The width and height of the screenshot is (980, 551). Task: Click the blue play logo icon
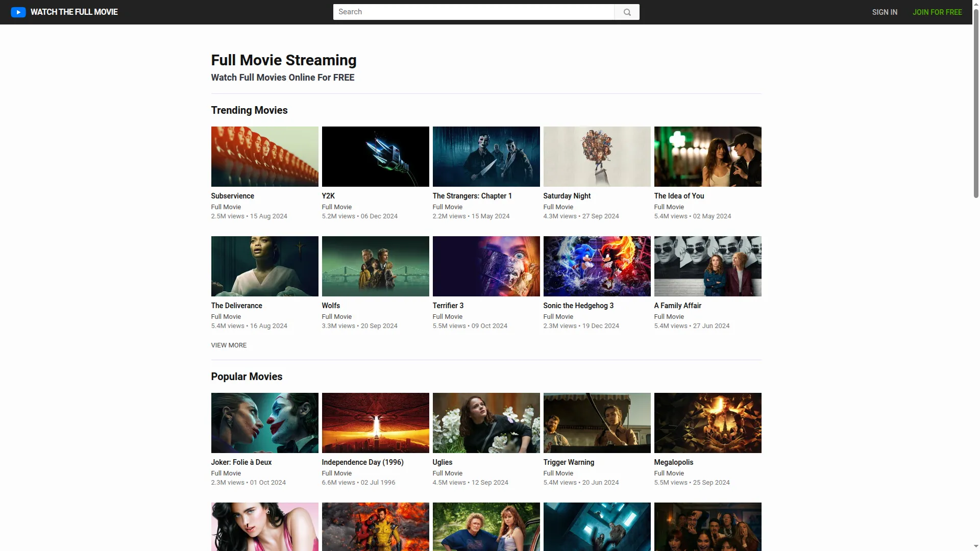[x=18, y=12]
